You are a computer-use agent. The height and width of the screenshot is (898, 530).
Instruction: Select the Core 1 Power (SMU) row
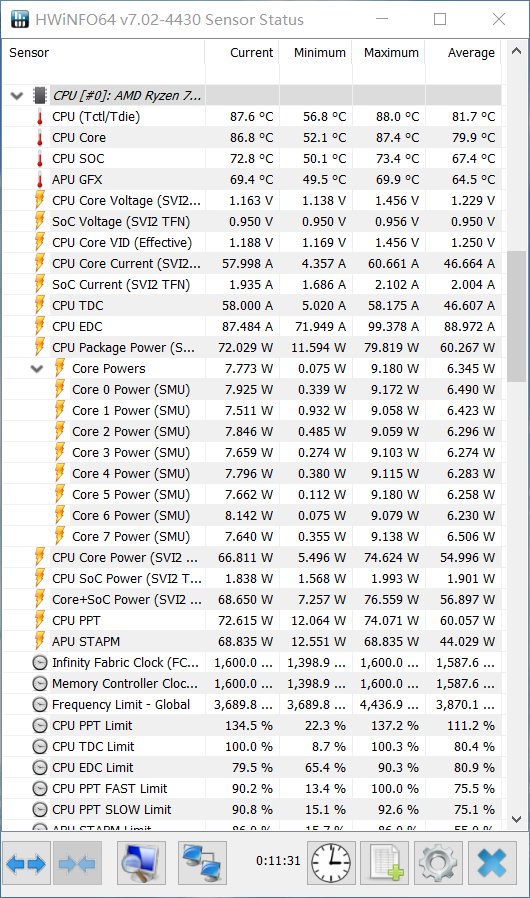(252, 411)
